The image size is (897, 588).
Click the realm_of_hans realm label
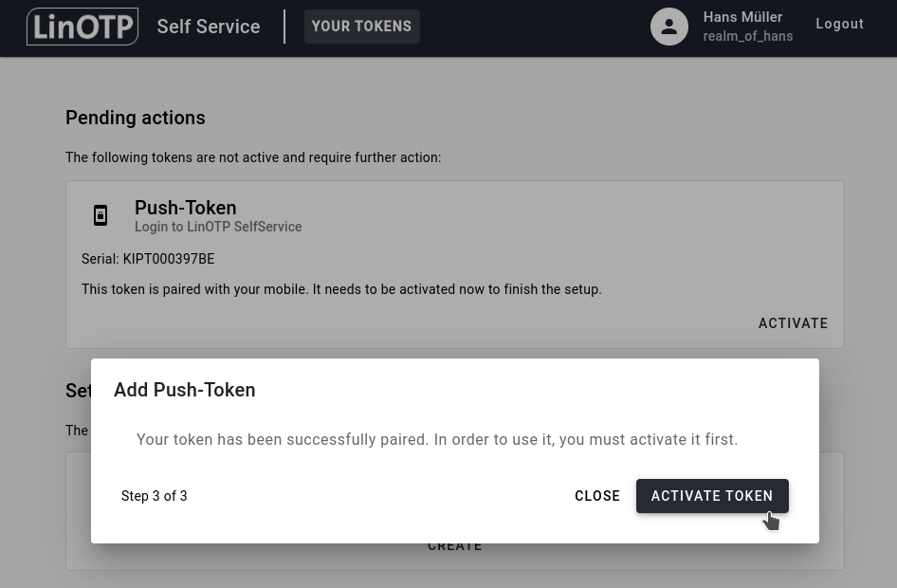(747, 36)
